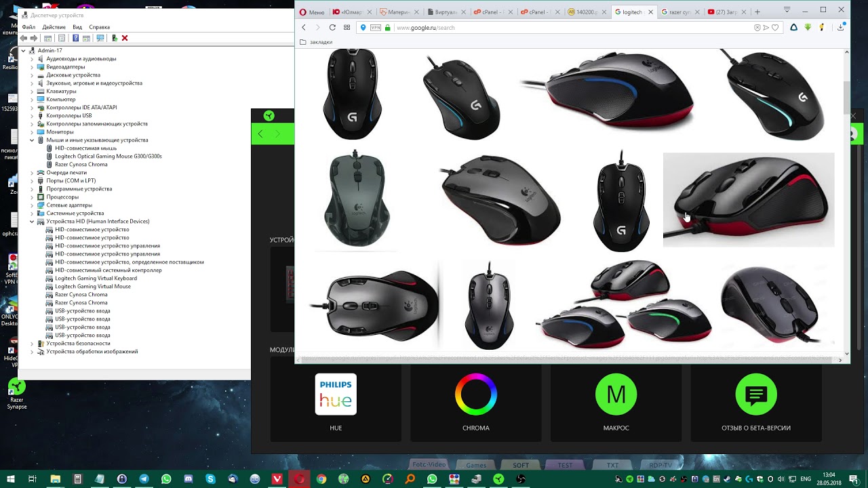Click the red X uninstall device icon

point(125,38)
